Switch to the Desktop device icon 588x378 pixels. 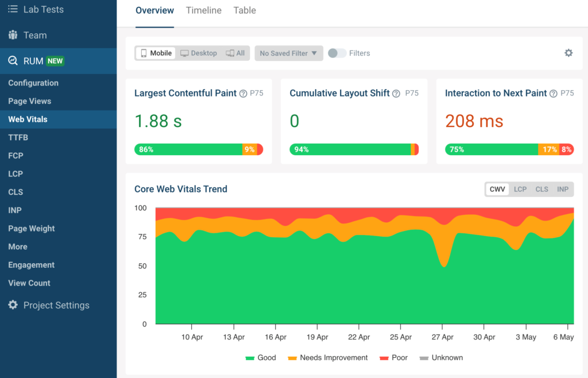point(185,53)
